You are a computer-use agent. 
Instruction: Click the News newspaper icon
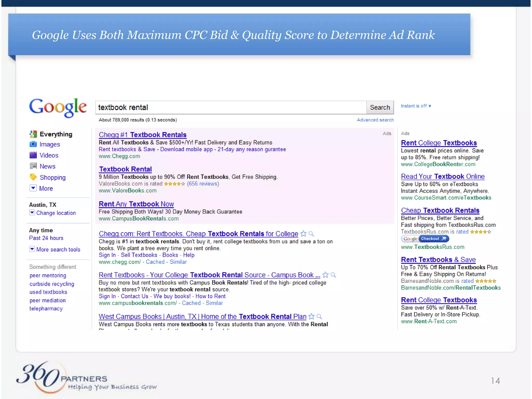click(33, 166)
